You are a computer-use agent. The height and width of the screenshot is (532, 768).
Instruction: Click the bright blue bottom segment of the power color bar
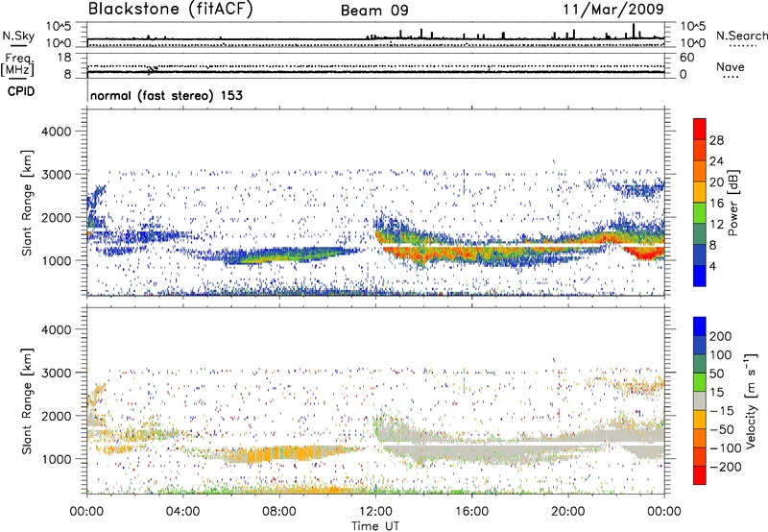click(x=700, y=276)
